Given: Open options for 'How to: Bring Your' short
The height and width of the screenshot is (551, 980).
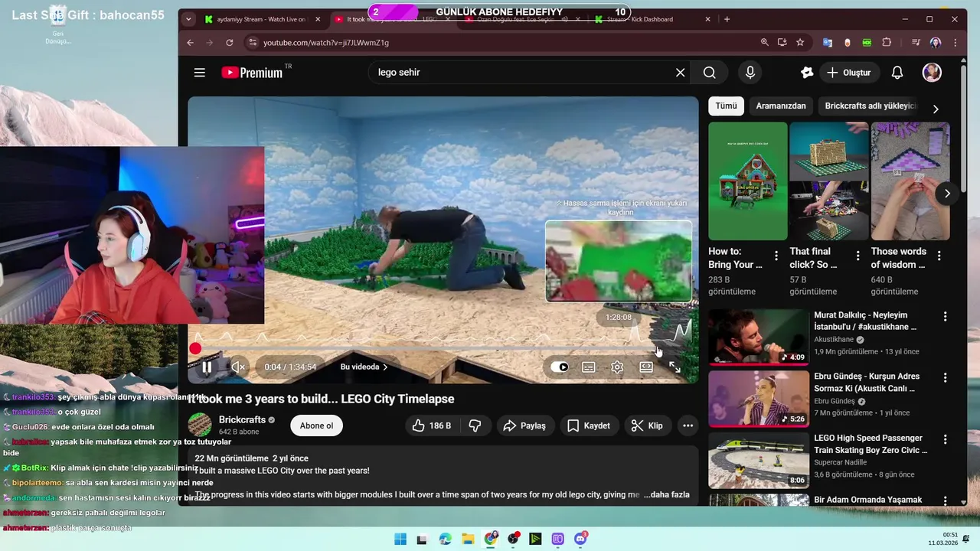Looking at the screenshot, I should (x=776, y=256).
